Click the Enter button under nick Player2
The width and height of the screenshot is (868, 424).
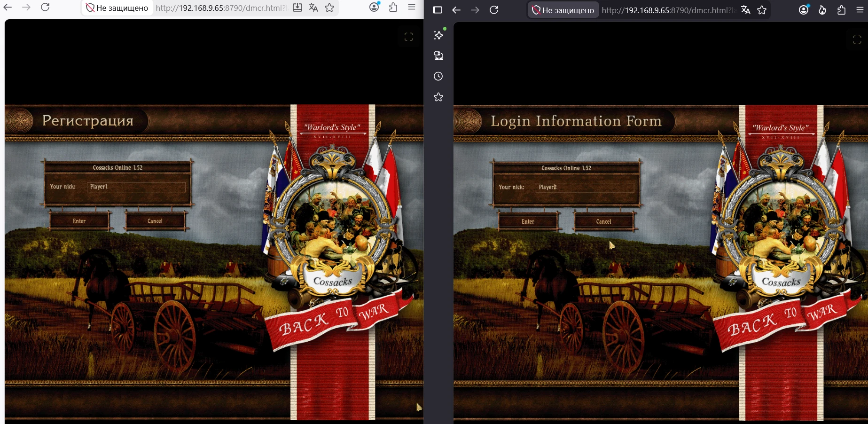[x=528, y=221]
